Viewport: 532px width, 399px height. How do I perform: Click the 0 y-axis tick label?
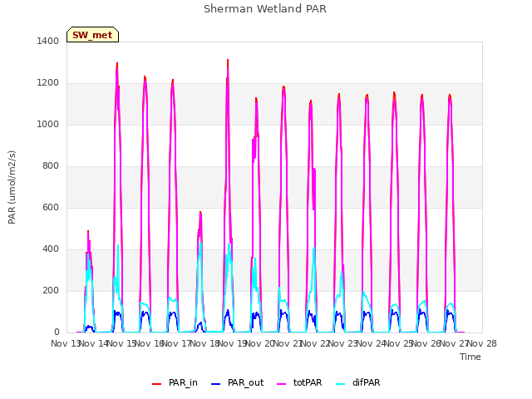pos(57,332)
